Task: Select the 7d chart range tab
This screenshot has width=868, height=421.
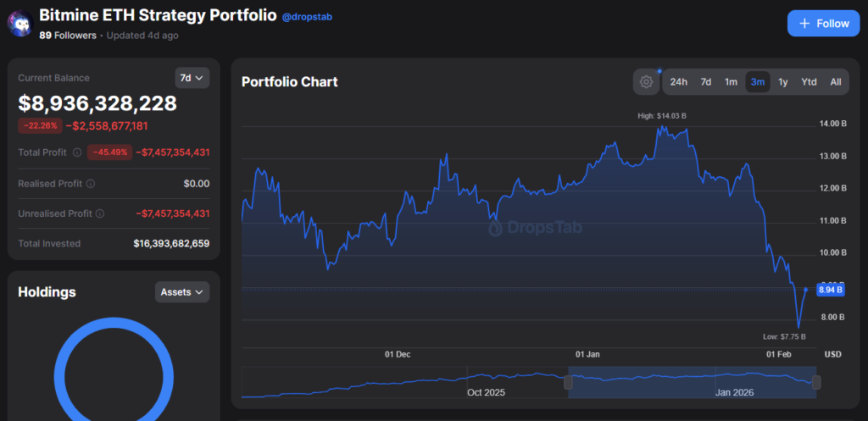Action: point(705,82)
